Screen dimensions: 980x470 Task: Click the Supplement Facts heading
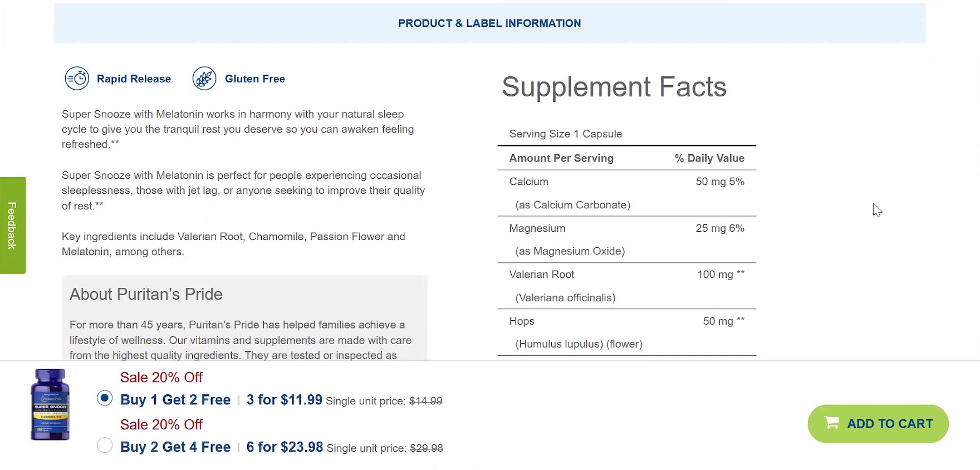[614, 87]
